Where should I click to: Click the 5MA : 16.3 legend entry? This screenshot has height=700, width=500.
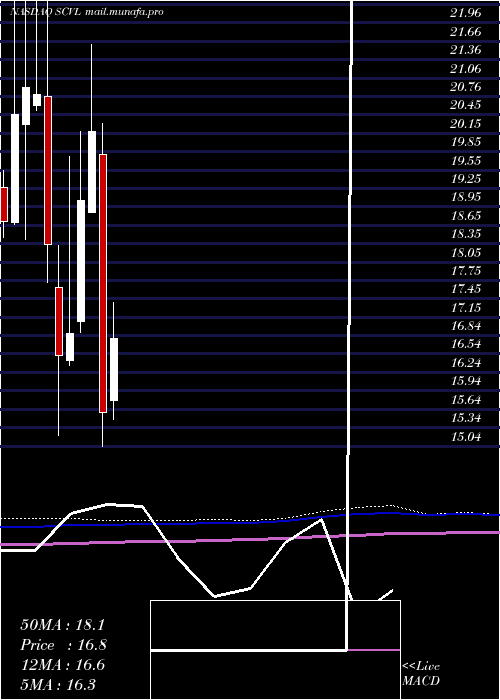58,684
